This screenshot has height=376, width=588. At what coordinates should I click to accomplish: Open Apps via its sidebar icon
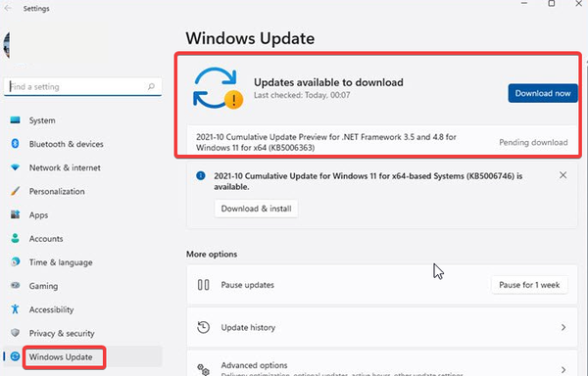[x=15, y=214]
